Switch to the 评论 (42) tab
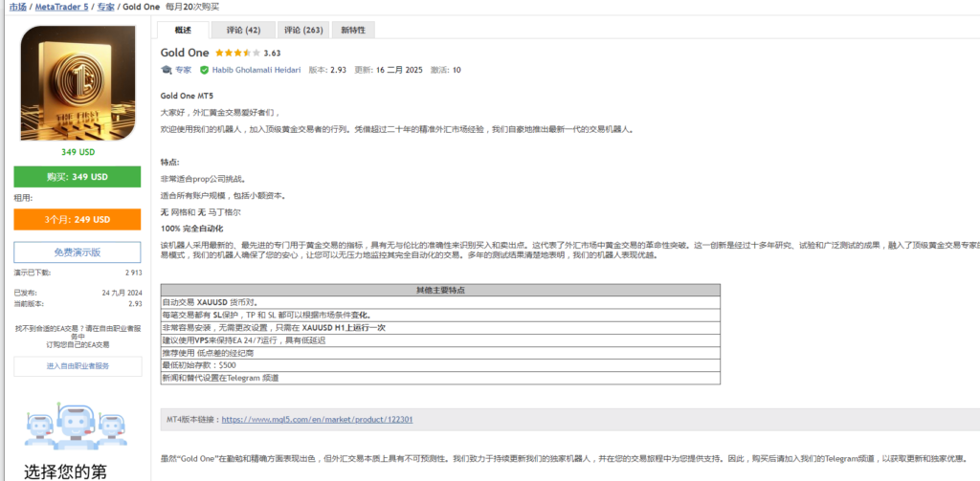Viewport: 980px width, 481px height. pyautogui.click(x=243, y=30)
